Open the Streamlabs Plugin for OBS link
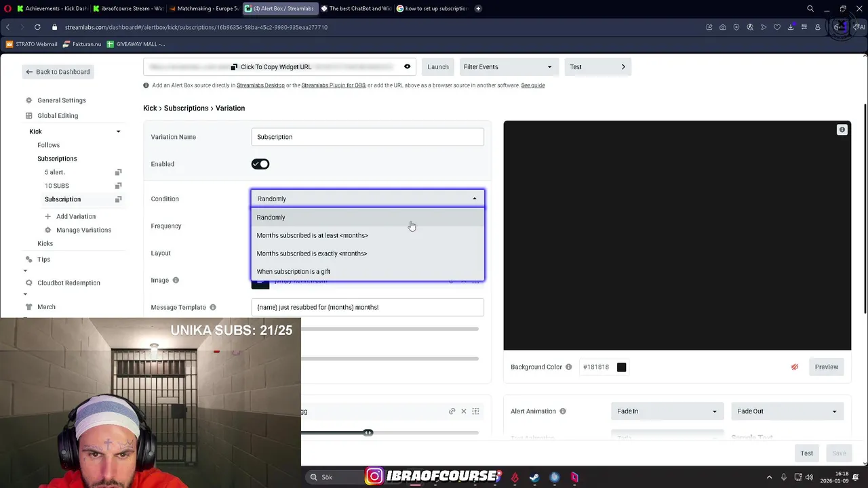Image resolution: width=868 pixels, height=488 pixels. click(x=333, y=85)
